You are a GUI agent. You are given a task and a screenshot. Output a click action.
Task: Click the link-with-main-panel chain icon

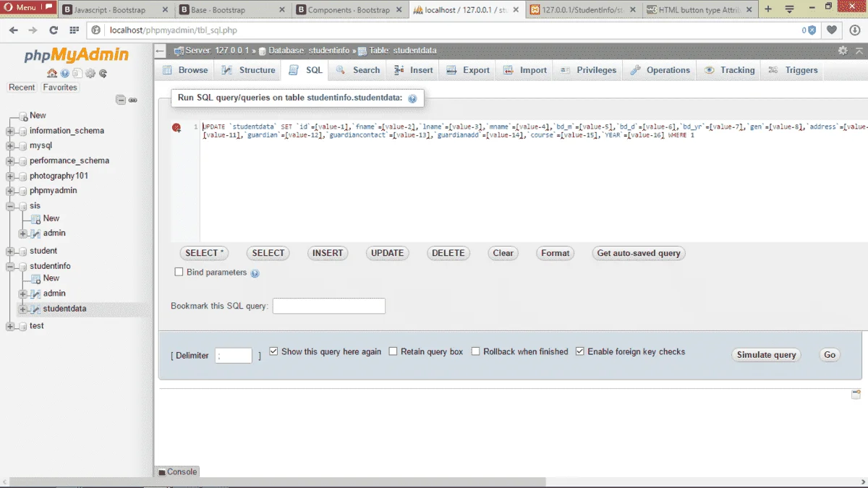click(x=133, y=100)
